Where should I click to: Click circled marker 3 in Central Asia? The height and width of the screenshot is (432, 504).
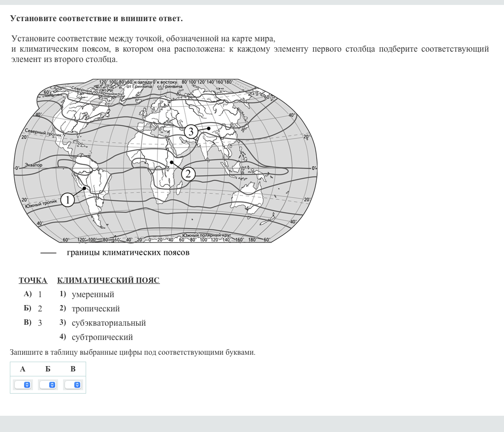[191, 131]
